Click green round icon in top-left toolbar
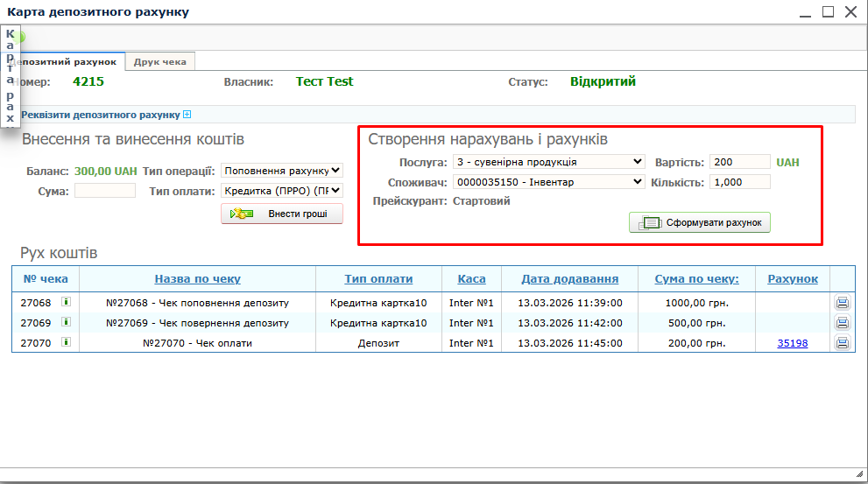This screenshot has width=868, height=484. pos(20,38)
